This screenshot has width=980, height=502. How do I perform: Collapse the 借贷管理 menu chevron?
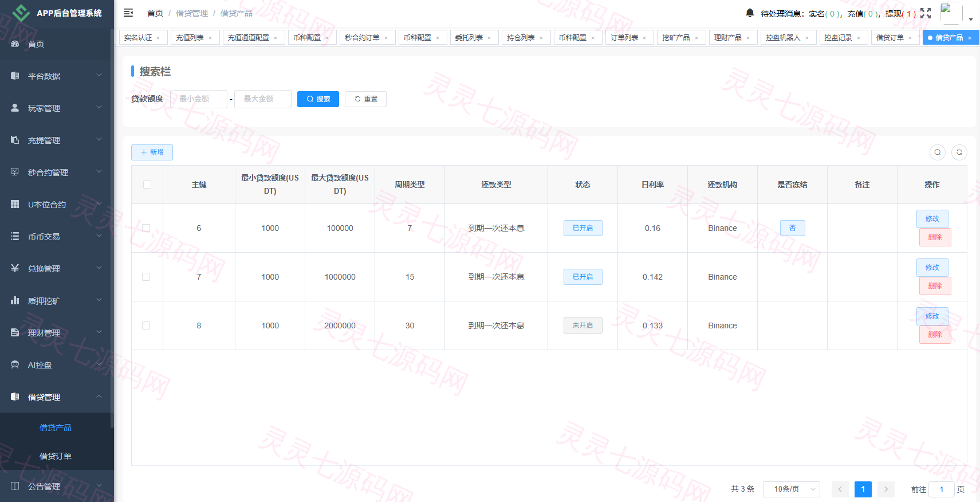pos(99,396)
